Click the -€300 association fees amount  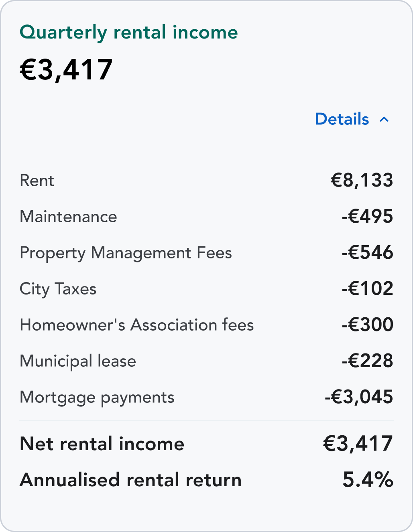(x=367, y=325)
